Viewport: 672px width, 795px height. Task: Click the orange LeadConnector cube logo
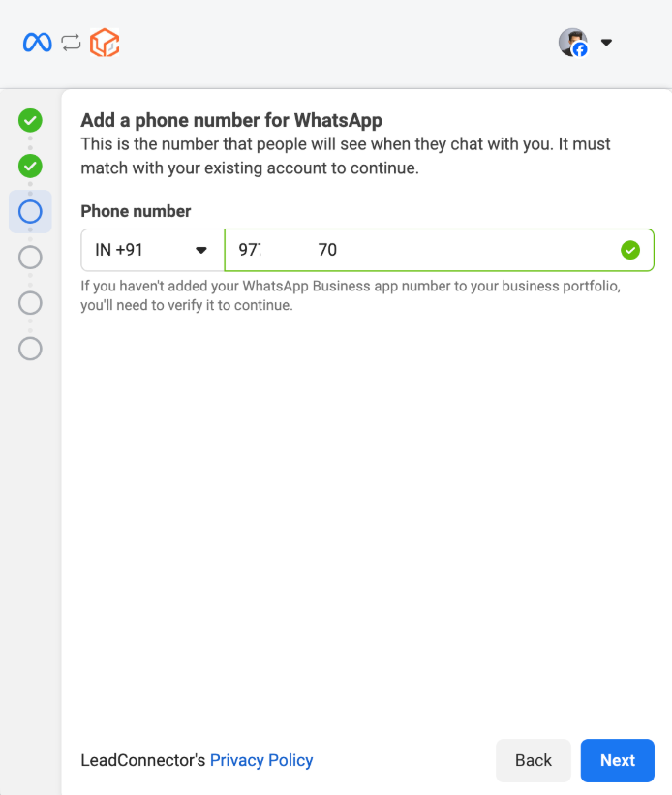tap(105, 43)
